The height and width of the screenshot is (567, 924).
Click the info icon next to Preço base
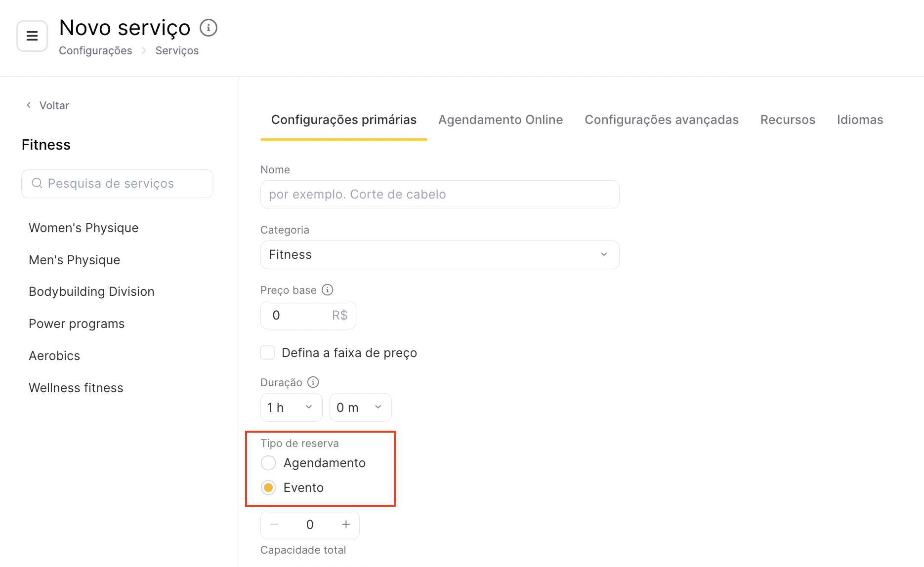point(328,290)
